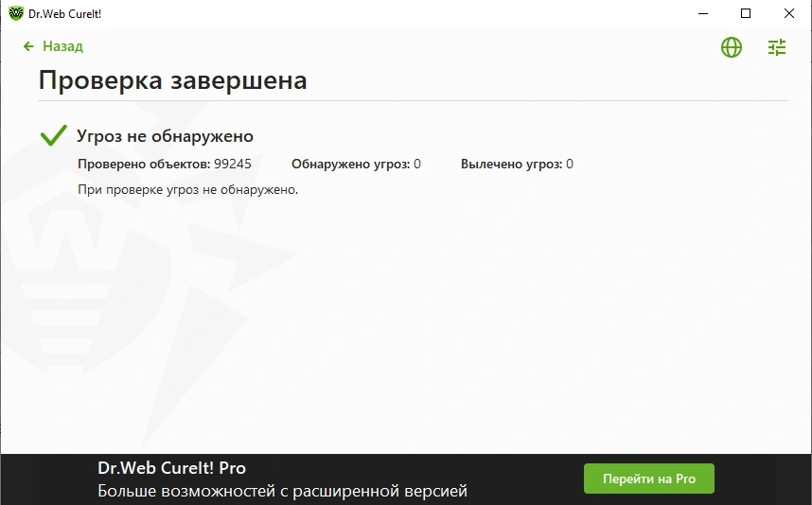Click the Угроз не обнаружено status text
This screenshot has width=812, height=505.
tap(166, 136)
